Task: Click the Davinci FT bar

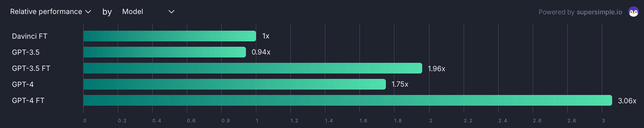Action: [169, 36]
